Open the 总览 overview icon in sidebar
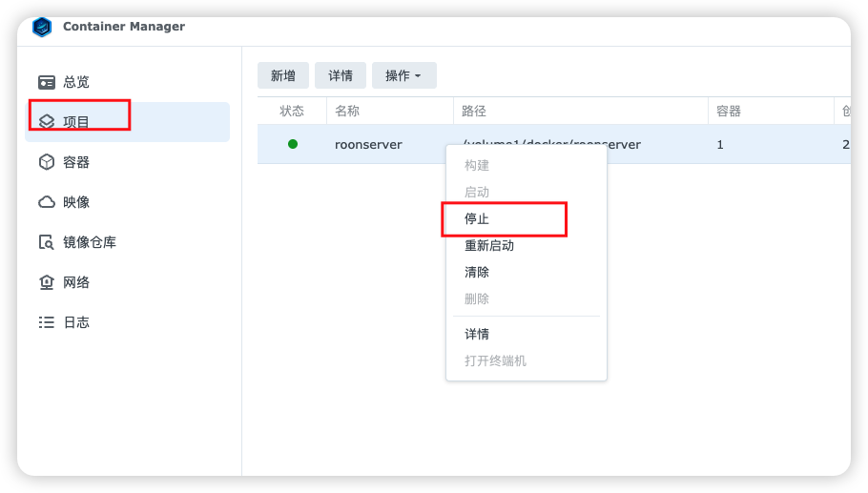 [x=47, y=82]
